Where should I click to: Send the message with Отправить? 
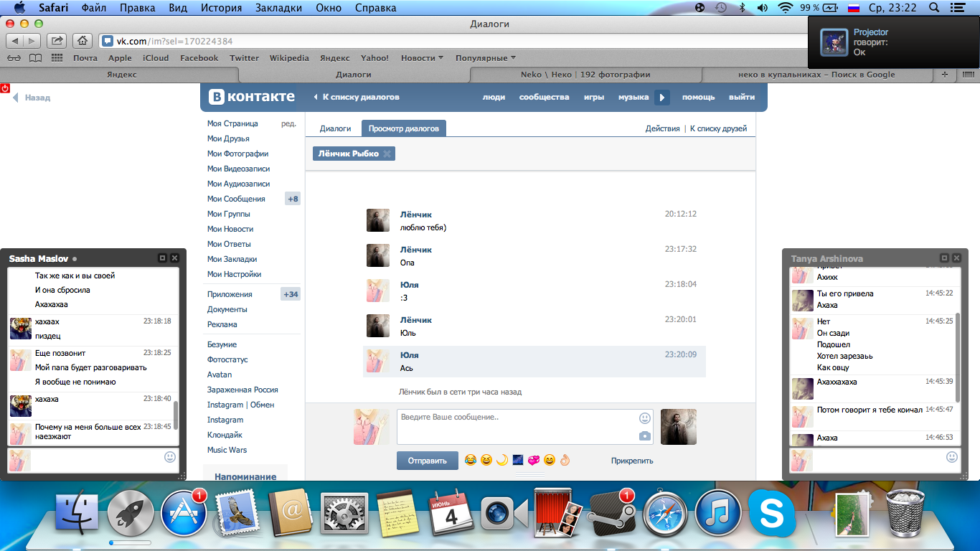pos(428,461)
